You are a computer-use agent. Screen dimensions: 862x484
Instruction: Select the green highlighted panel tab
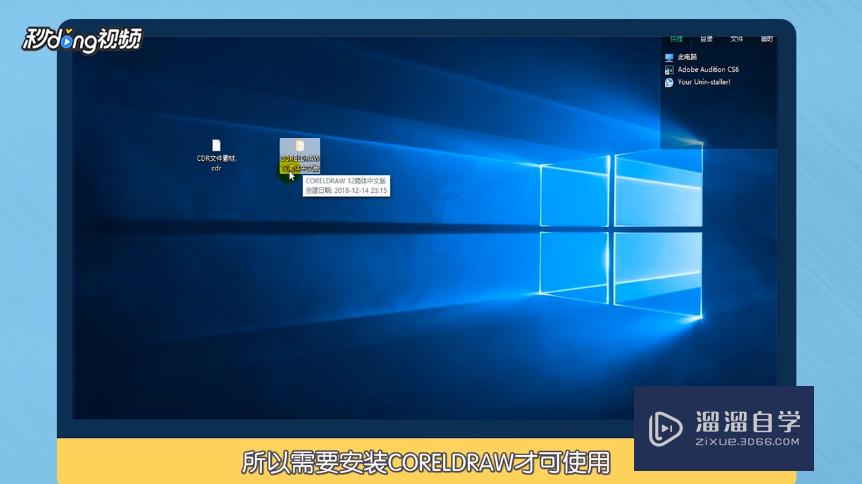point(676,39)
